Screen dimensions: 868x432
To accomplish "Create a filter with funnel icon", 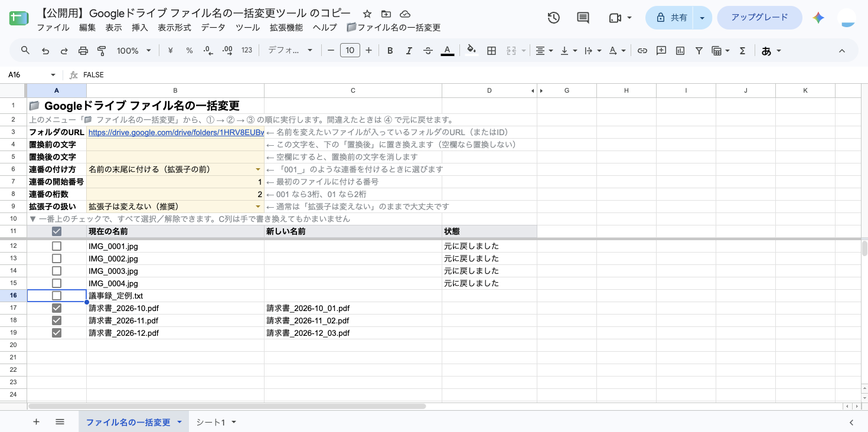I will coord(699,51).
